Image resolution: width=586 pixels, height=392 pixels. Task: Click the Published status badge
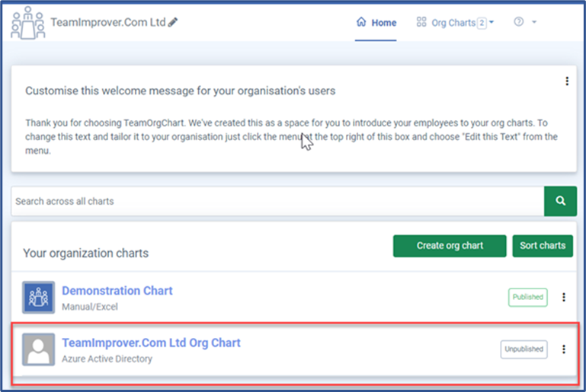[527, 298]
